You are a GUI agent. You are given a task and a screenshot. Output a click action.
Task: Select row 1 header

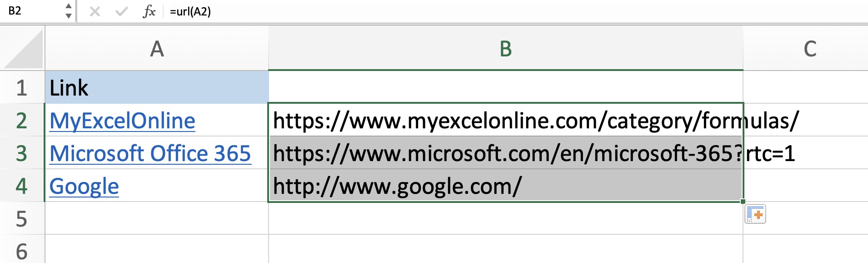pyautogui.click(x=22, y=87)
